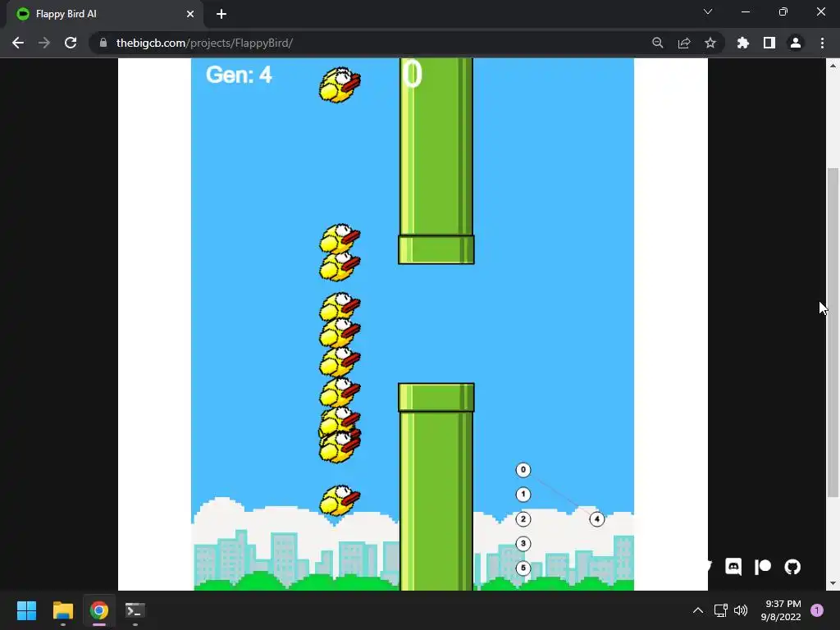Viewport: 840px width, 630px height.
Task: Click the score counter showing 0
Action: (x=413, y=73)
